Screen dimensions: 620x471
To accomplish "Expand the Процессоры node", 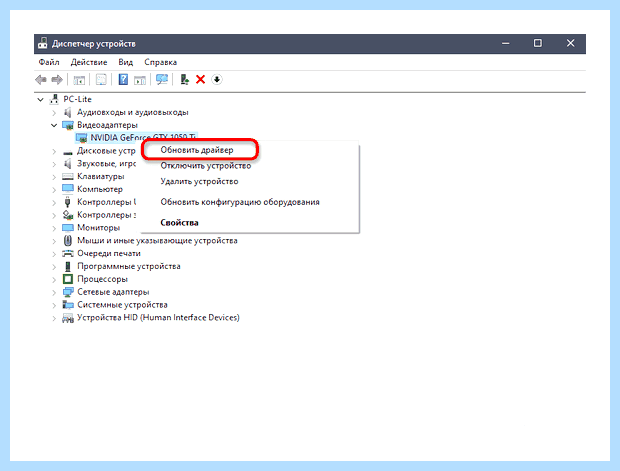I will click(54, 280).
